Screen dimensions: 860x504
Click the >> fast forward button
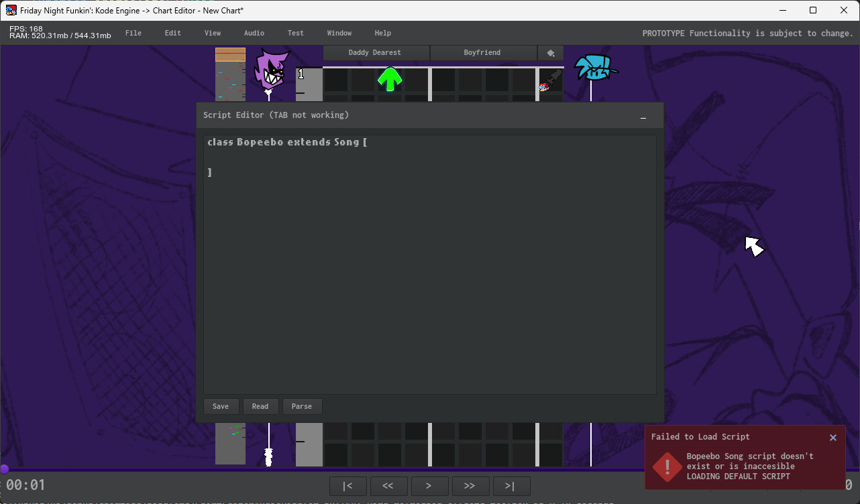click(470, 486)
